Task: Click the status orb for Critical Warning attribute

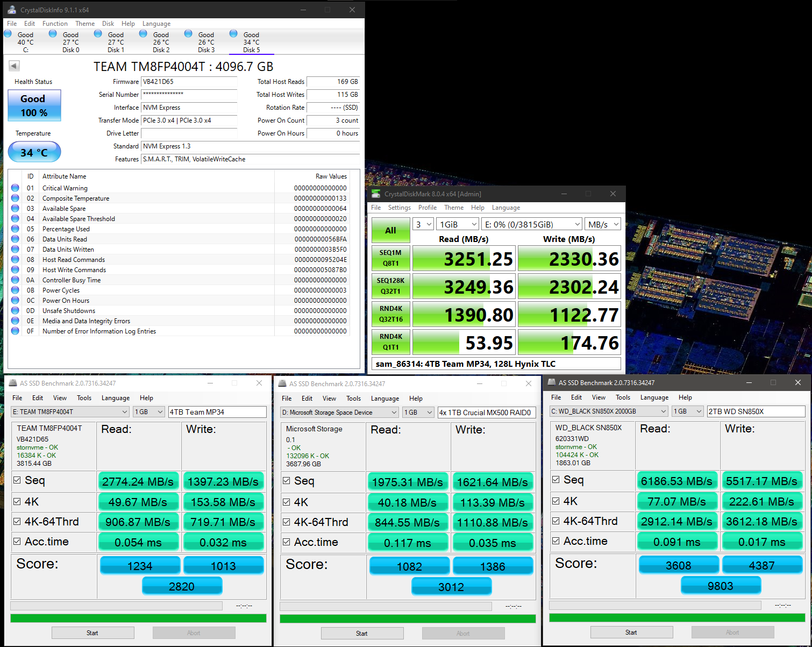Action: point(15,188)
